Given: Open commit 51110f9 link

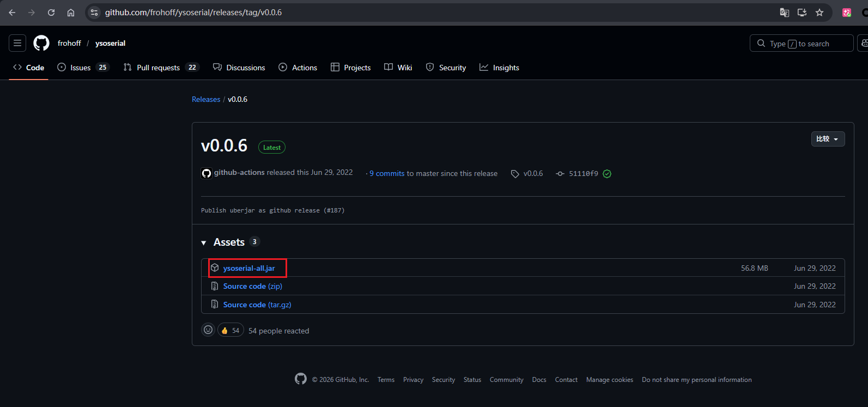Looking at the screenshot, I should [583, 174].
